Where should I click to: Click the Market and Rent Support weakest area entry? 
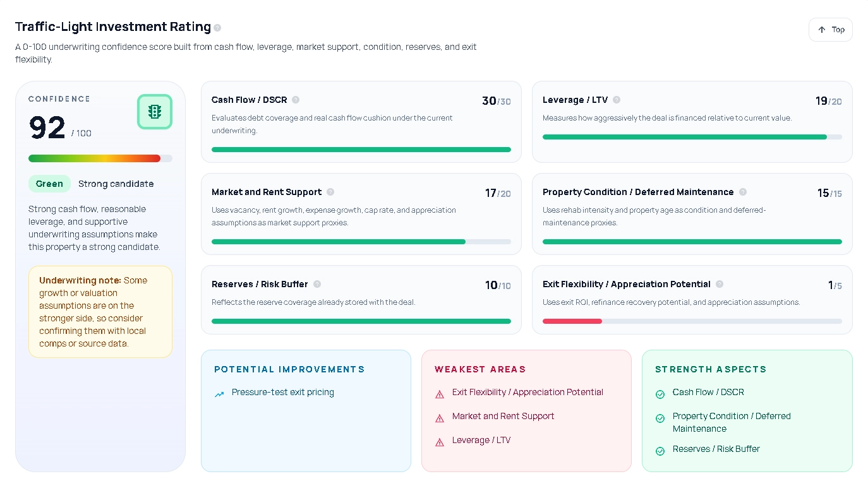click(503, 416)
